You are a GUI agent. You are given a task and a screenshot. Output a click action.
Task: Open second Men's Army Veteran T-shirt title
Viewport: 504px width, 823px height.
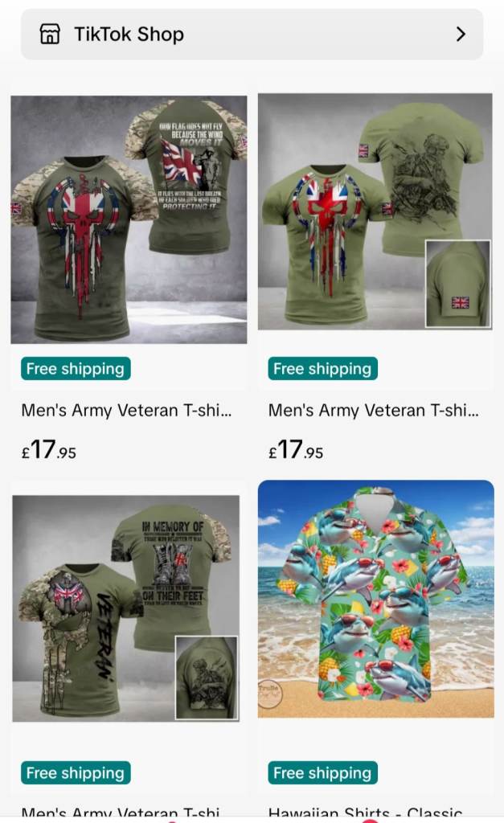(373, 410)
